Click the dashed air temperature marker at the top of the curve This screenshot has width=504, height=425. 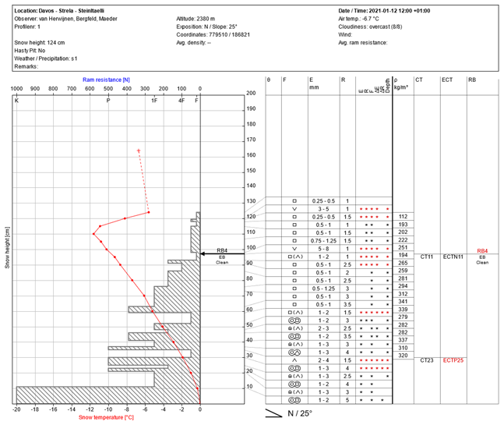[139, 151]
